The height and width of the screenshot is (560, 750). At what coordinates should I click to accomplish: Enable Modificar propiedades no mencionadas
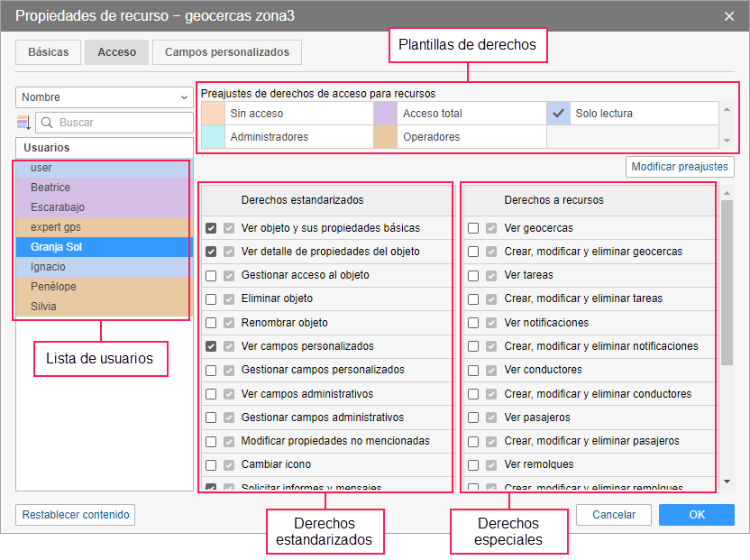click(211, 441)
